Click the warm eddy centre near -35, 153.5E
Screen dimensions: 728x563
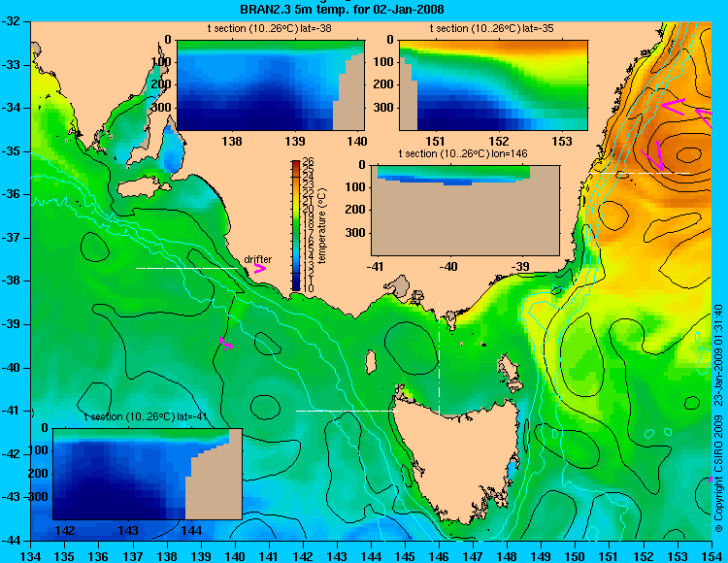tap(690, 155)
